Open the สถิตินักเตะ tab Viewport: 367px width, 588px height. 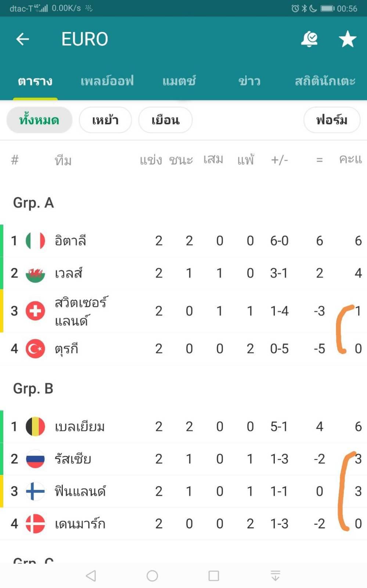pyautogui.click(x=325, y=81)
